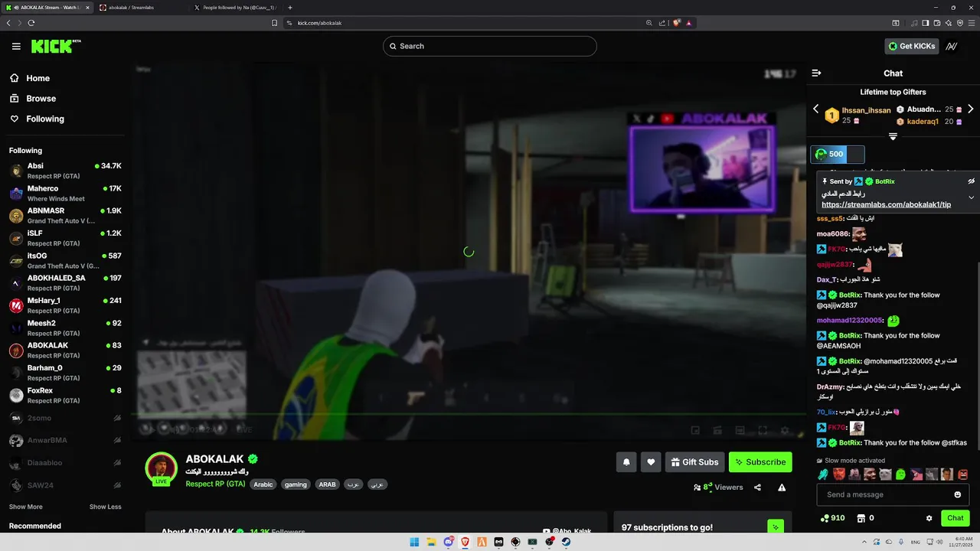This screenshot has width=980, height=551.
Task: Click Show Less under Following
Action: (x=105, y=507)
